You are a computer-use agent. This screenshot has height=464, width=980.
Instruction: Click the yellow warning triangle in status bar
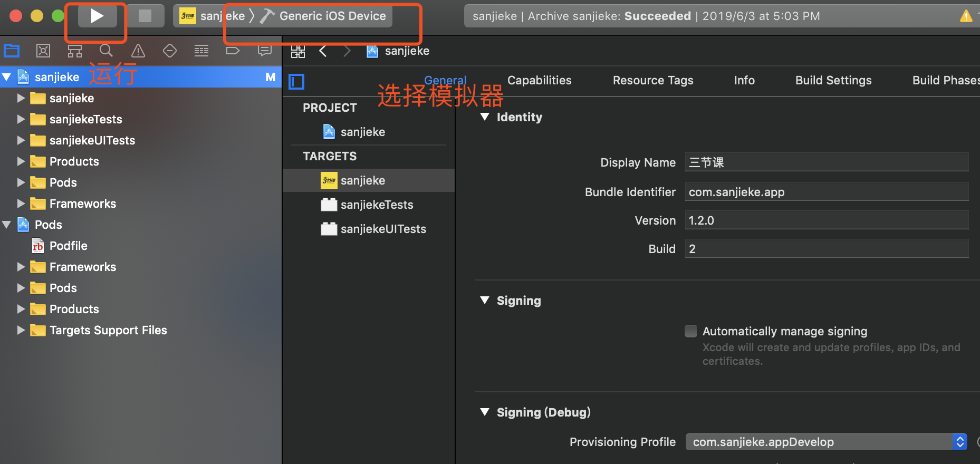click(x=966, y=16)
